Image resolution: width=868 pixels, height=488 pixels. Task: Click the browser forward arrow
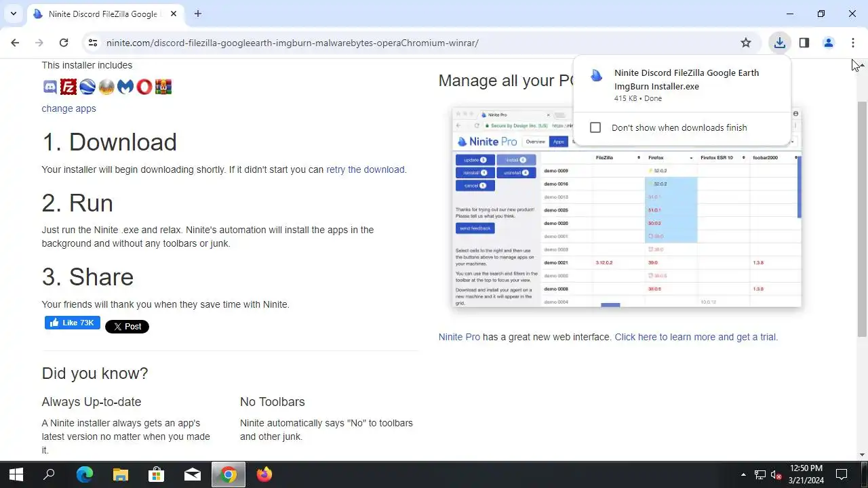[x=39, y=43]
